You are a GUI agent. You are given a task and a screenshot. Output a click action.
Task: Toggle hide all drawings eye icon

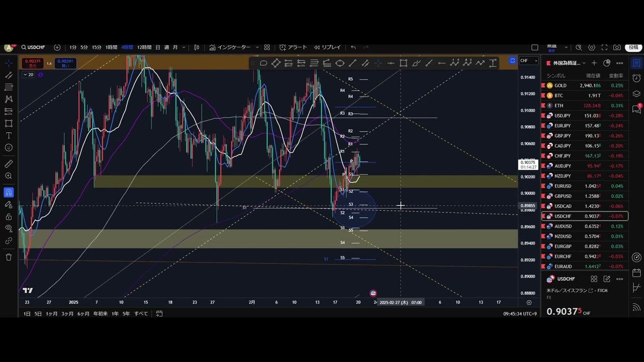(x=9, y=228)
